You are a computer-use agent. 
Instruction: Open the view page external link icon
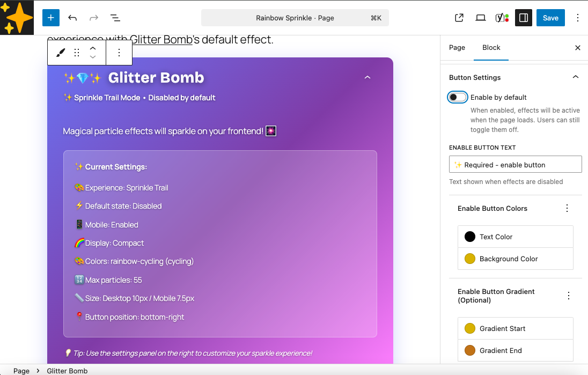[459, 18]
